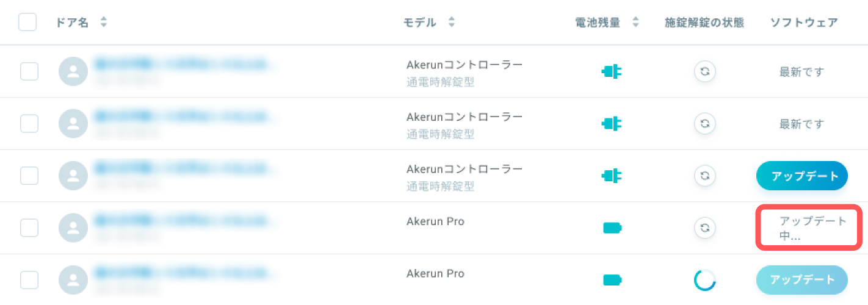Sort the table by ドア名 column
Image resolution: width=868 pixels, height=305 pixels.
(104, 22)
